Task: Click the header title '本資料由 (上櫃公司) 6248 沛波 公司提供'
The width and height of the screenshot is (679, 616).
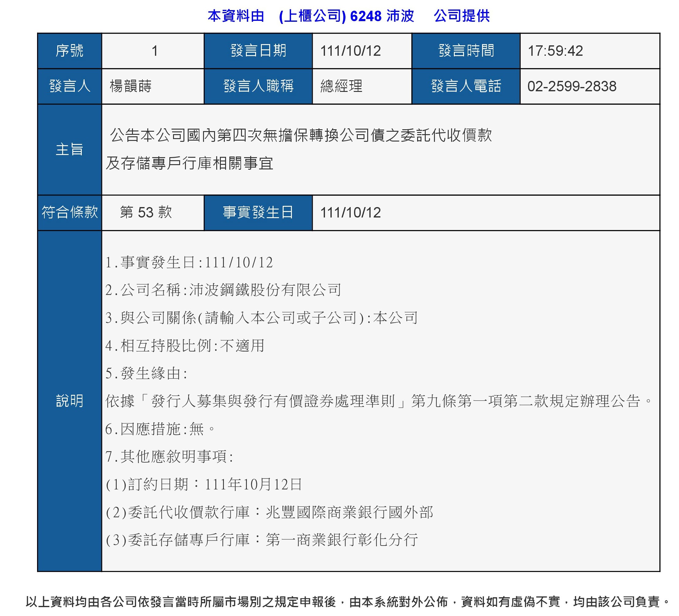Action: [349, 16]
